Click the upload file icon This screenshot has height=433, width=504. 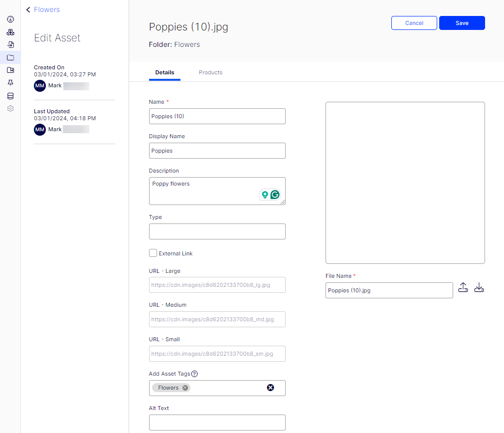click(463, 287)
